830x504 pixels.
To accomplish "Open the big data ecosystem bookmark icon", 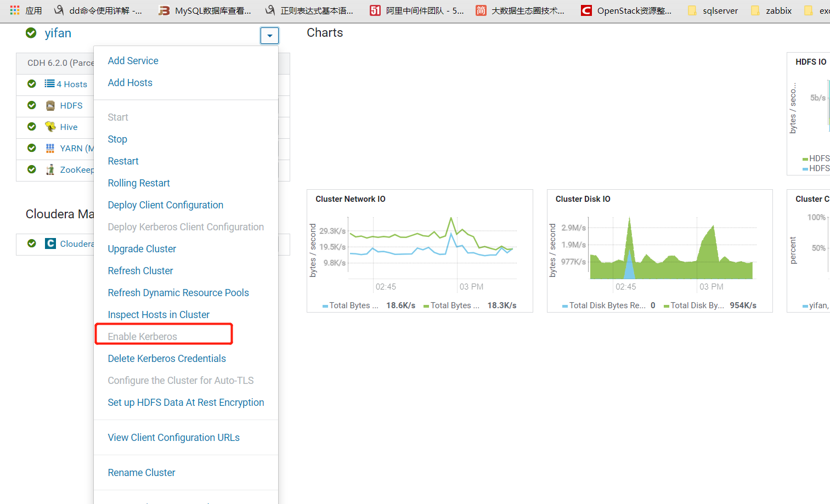I will tap(481, 10).
